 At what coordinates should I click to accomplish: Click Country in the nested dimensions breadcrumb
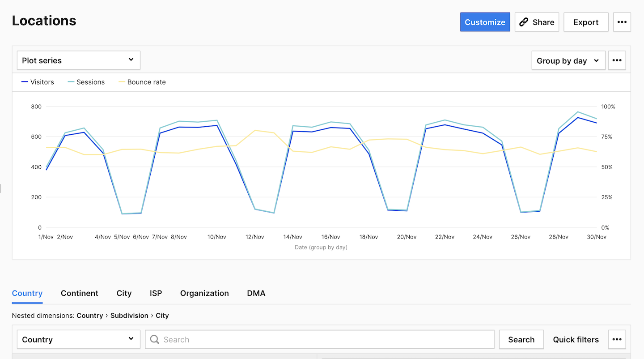90,316
